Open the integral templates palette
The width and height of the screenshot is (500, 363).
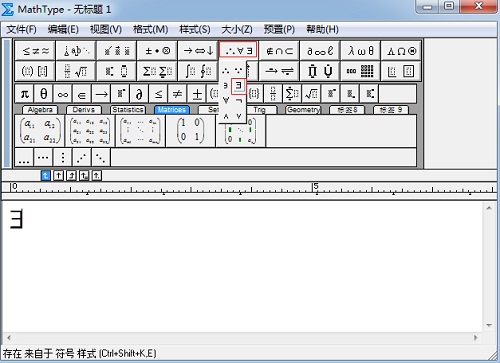(198, 71)
